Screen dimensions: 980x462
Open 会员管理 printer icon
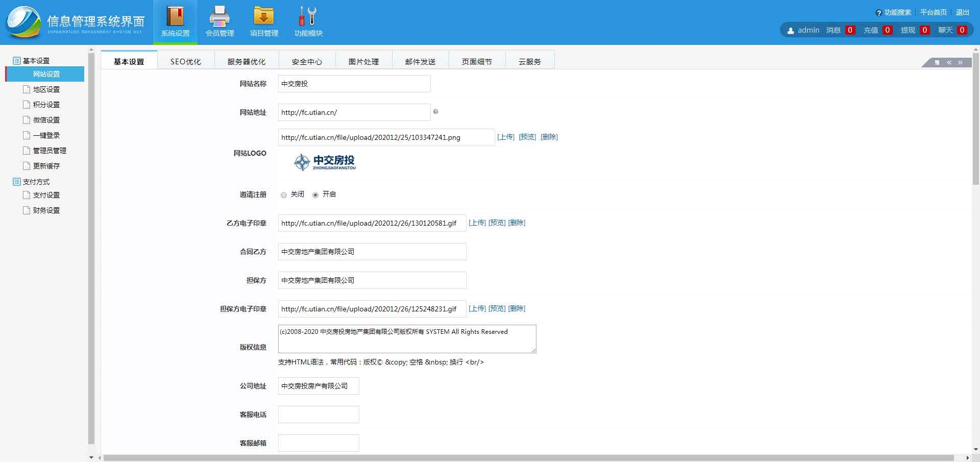219,17
